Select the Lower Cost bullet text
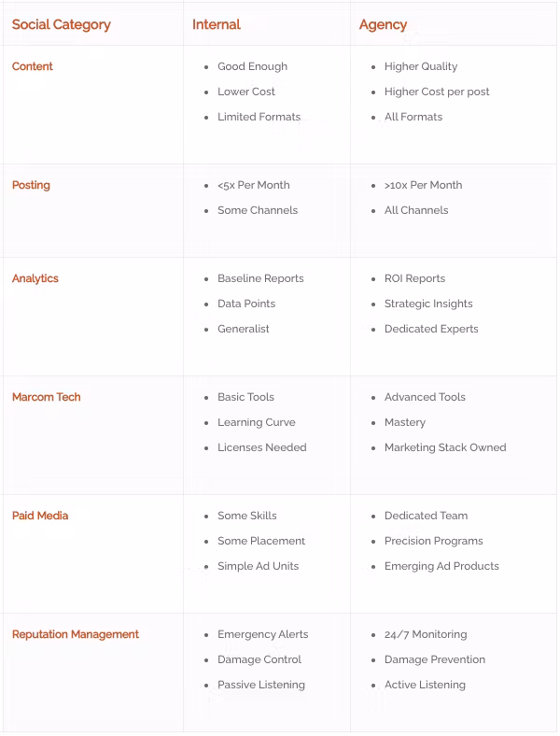This screenshot has height=736, width=560. [246, 92]
